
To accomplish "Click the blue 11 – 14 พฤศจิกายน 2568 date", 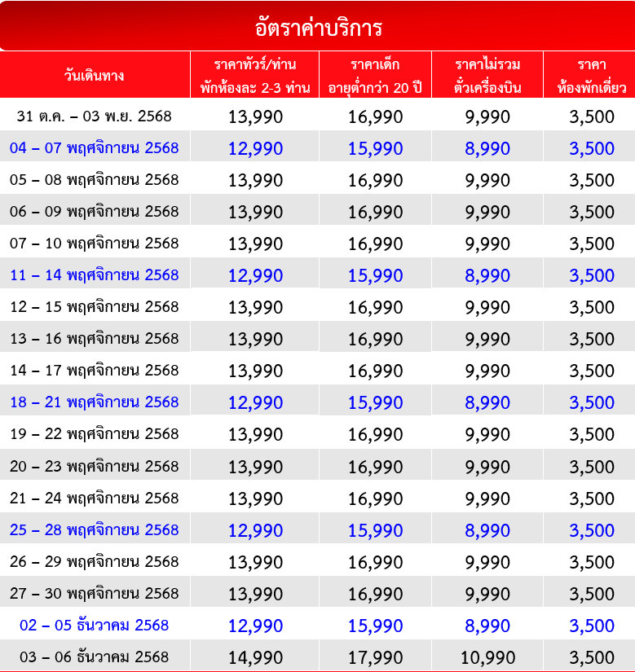I will click(x=95, y=275).
